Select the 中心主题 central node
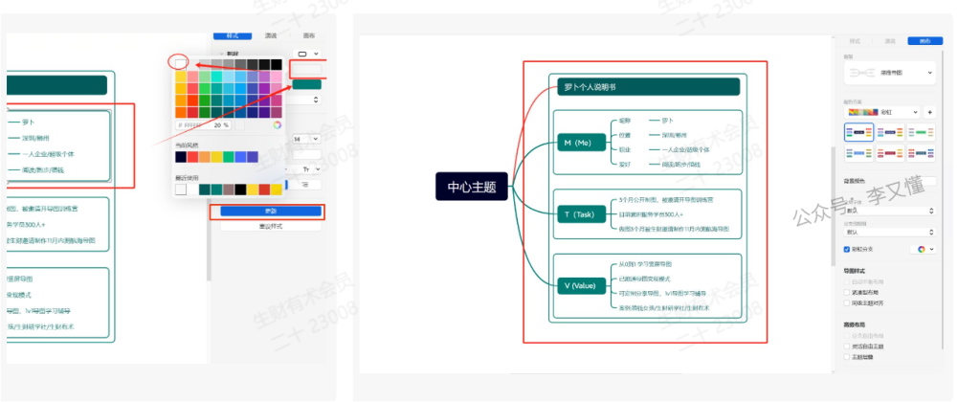This screenshot has width=980, height=402. coord(473,187)
